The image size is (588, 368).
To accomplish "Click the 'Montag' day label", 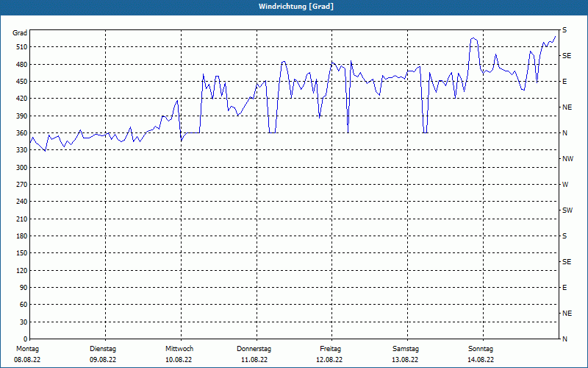I will [27, 349].
